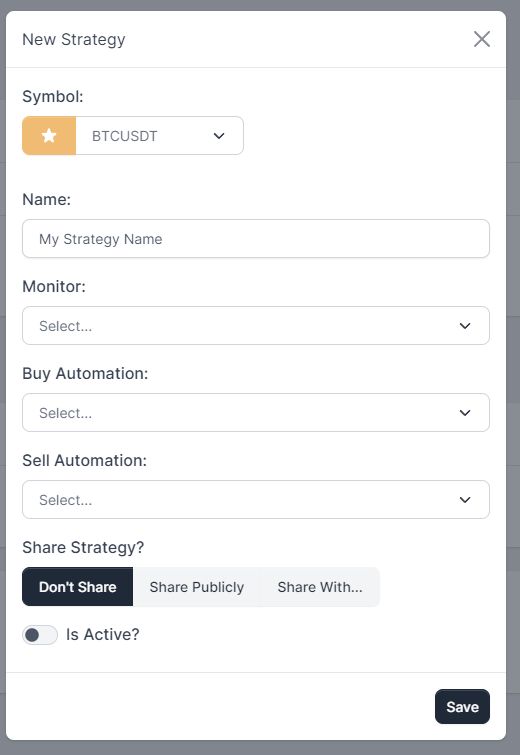Click the Sell Automation chevron arrow
This screenshot has height=755, width=520.
465,500
